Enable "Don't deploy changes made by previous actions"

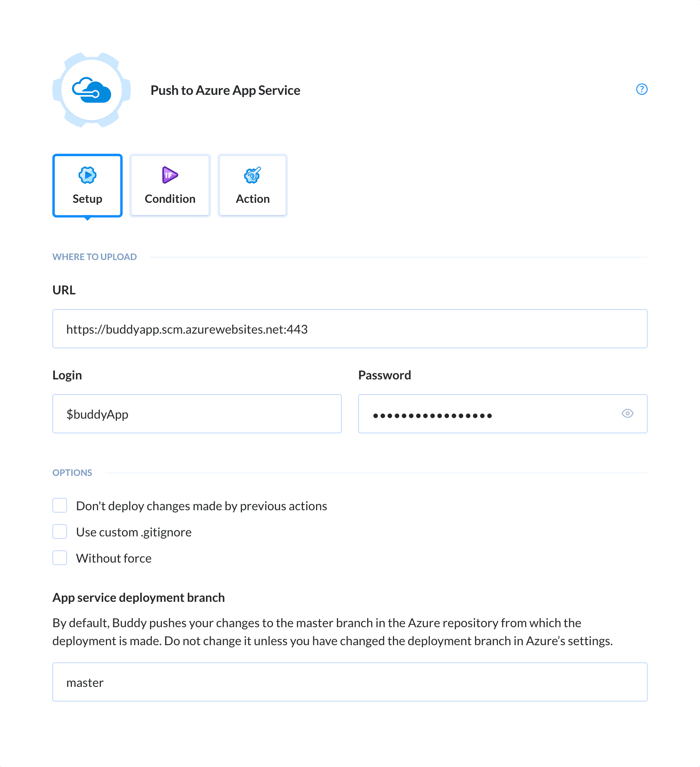pyautogui.click(x=60, y=505)
